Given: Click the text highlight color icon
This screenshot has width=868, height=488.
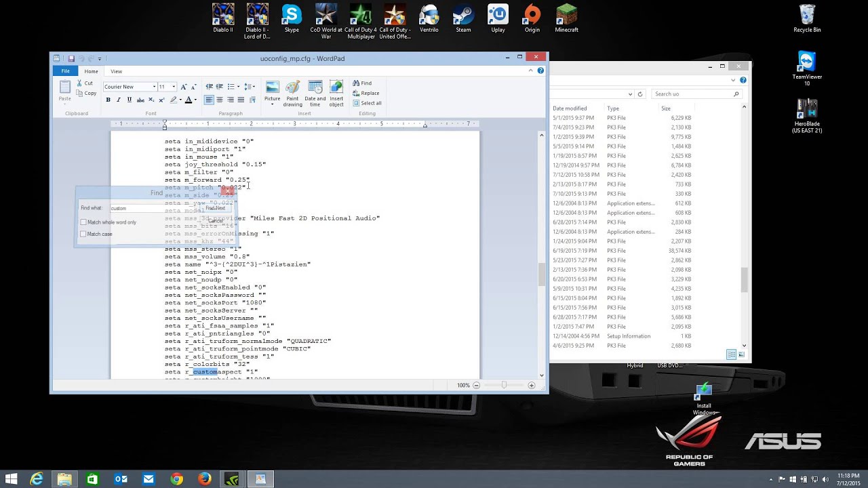Looking at the screenshot, I should [174, 100].
